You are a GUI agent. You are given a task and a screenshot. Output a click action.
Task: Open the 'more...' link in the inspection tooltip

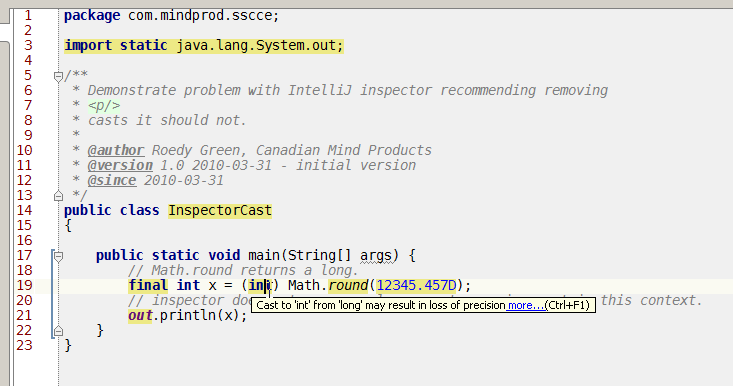click(526, 306)
